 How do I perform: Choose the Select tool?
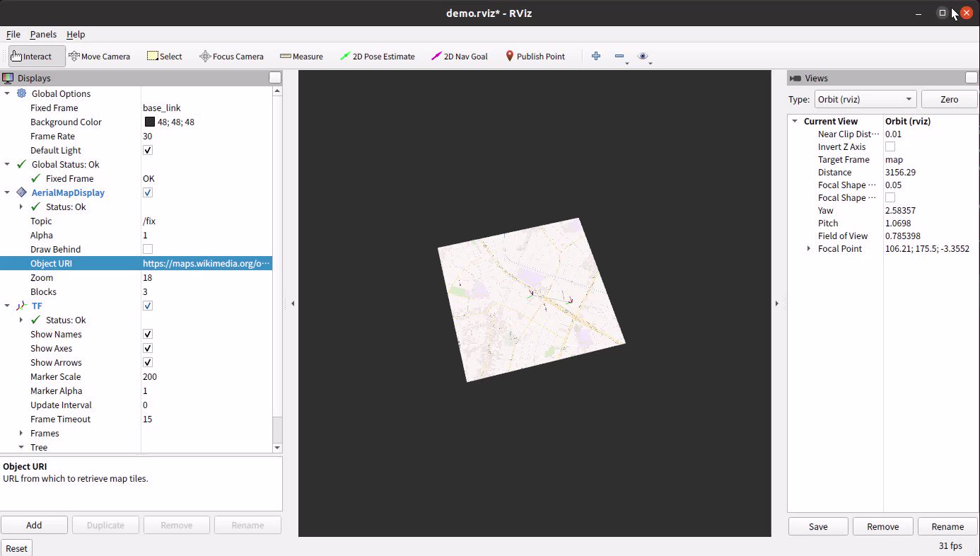pyautogui.click(x=164, y=56)
